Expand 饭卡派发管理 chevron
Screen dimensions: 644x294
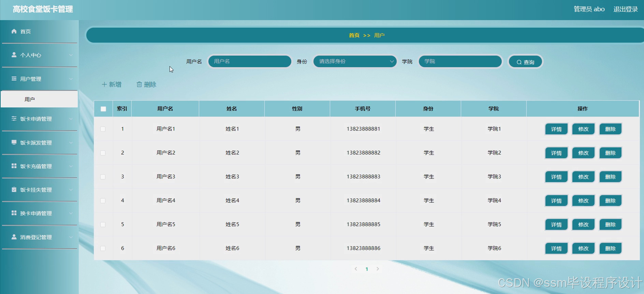[x=71, y=143]
